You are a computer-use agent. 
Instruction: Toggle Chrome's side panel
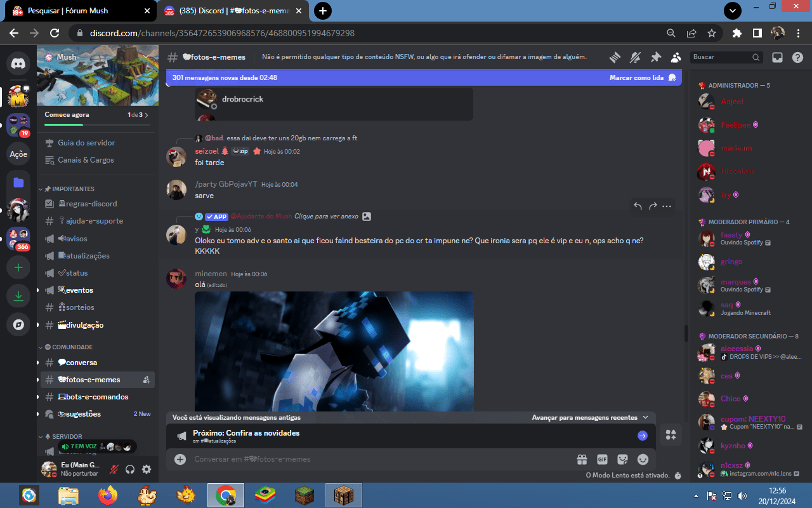tap(757, 33)
